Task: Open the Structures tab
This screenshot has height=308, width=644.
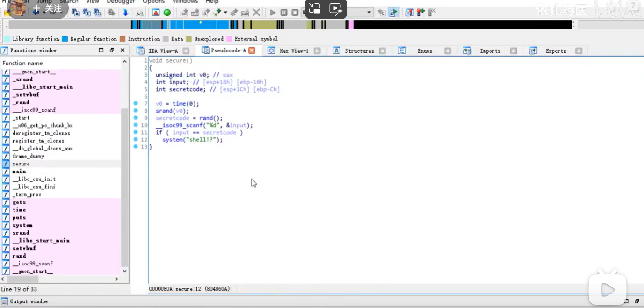Action: click(359, 50)
